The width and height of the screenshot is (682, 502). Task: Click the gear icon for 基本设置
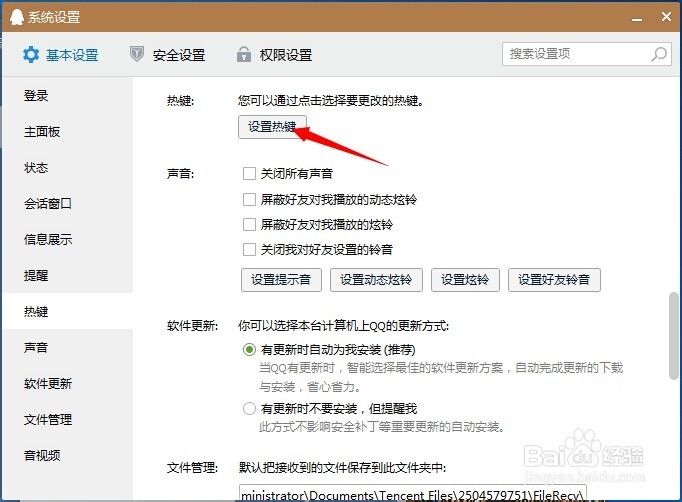(x=31, y=55)
